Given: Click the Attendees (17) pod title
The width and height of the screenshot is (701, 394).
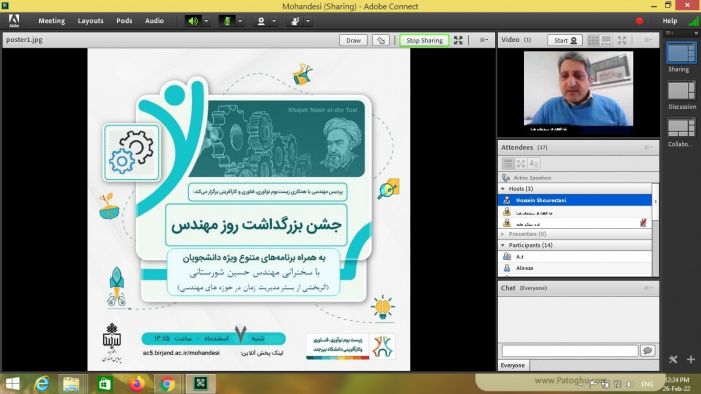Looking at the screenshot, I should click(524, 147).
